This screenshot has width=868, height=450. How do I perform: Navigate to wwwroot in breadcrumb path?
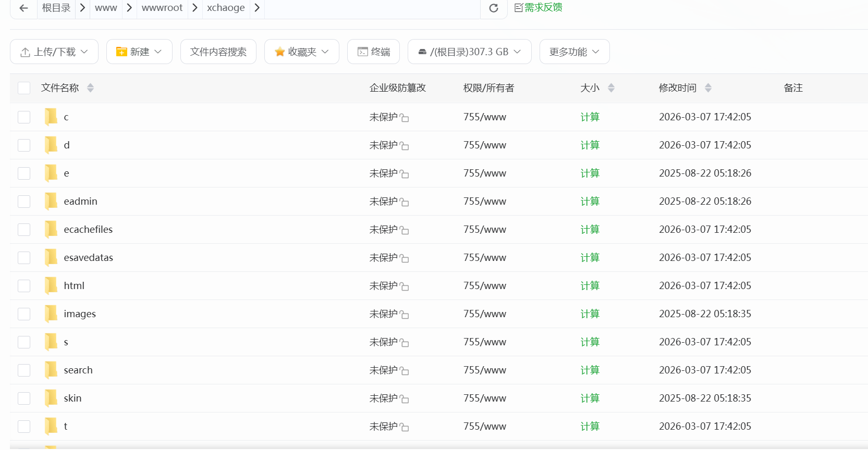(162, 8)
